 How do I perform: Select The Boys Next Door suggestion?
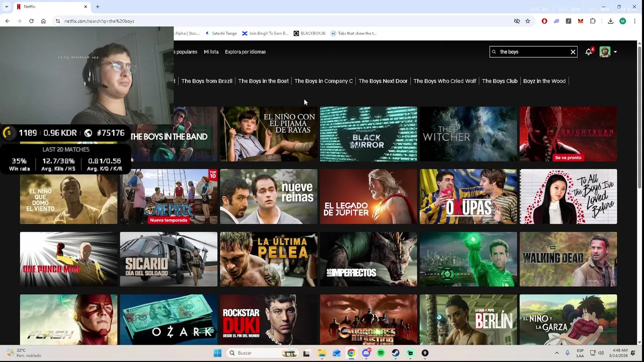pyautogui.click(x=383, y=81)
